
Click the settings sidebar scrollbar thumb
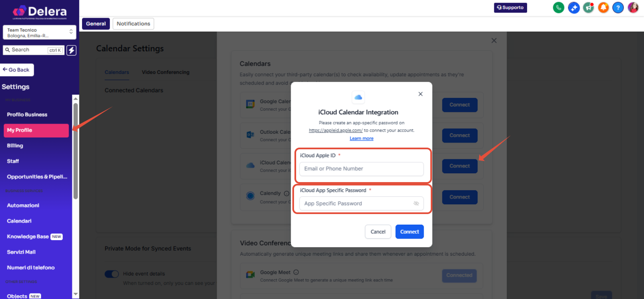76,151
